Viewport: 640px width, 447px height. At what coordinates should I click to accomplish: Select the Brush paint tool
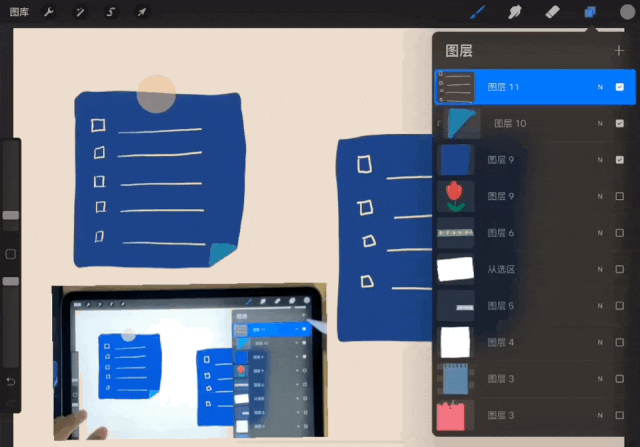pos(478,12)
